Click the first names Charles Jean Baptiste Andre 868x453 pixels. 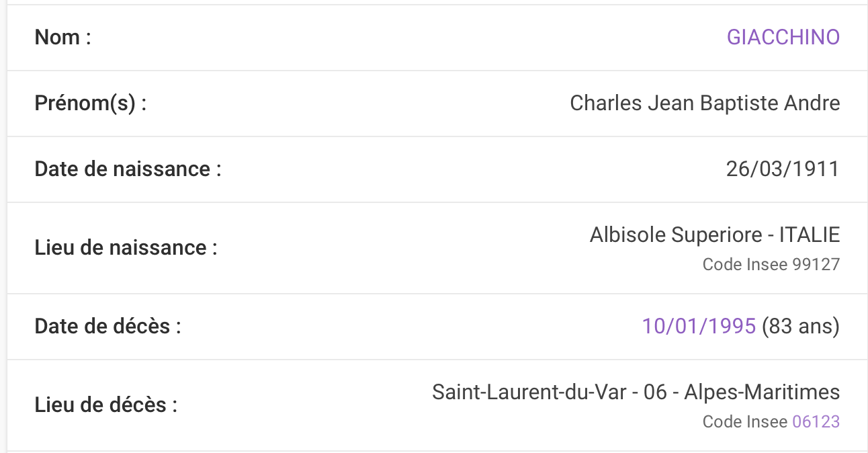coord(705,104)
